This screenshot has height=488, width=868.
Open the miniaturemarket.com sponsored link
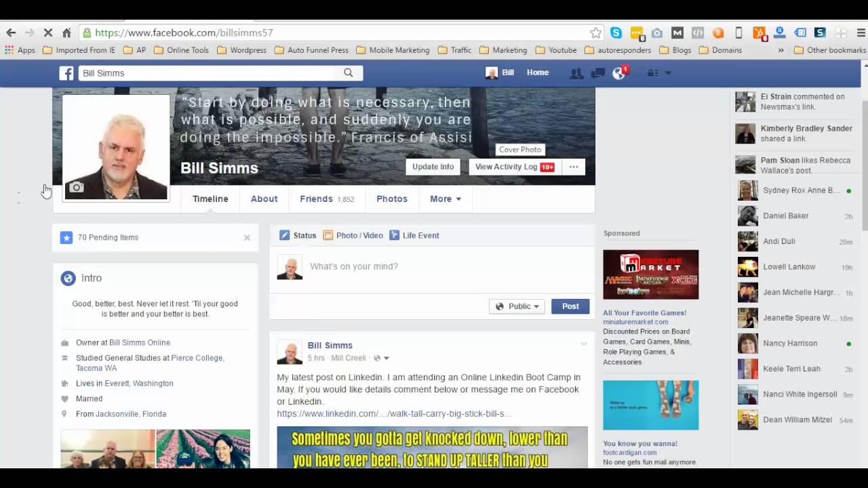click(635, 322)
